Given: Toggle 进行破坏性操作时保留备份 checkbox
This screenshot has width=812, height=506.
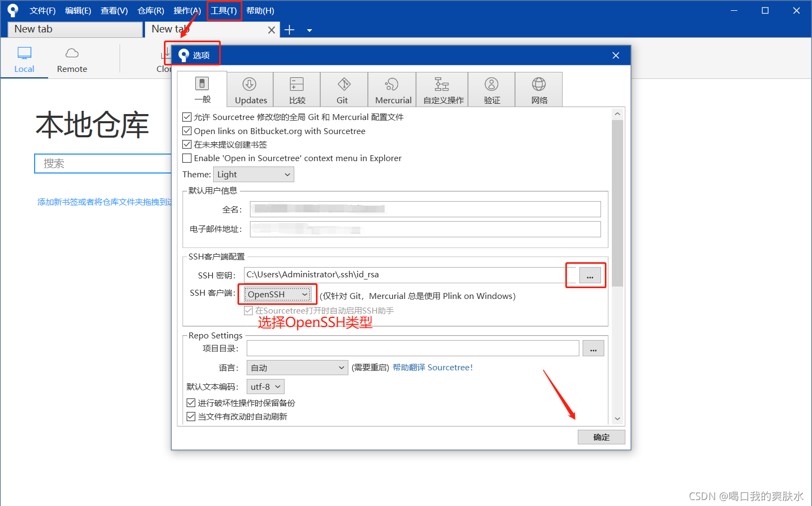Looking at the screenshot, I should click(191, 403).
